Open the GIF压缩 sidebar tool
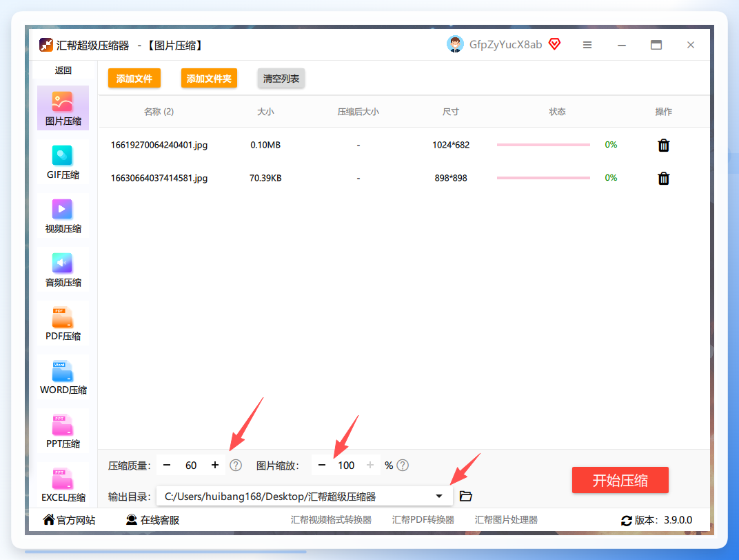This screenshot has height=560, width=739. 63,161
